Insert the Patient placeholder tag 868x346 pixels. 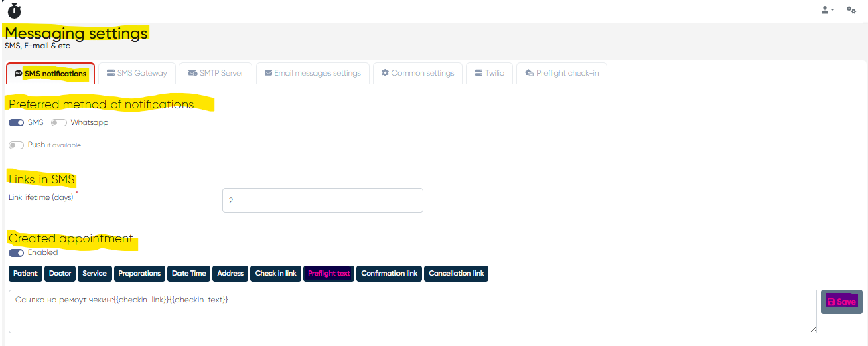click(25, 274)
